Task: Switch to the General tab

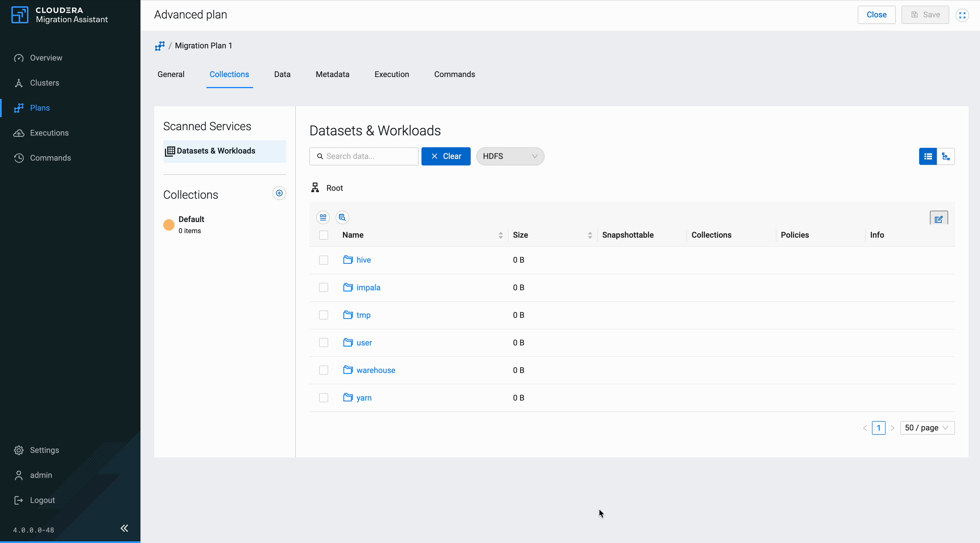Action: click(x=171, y=74)
